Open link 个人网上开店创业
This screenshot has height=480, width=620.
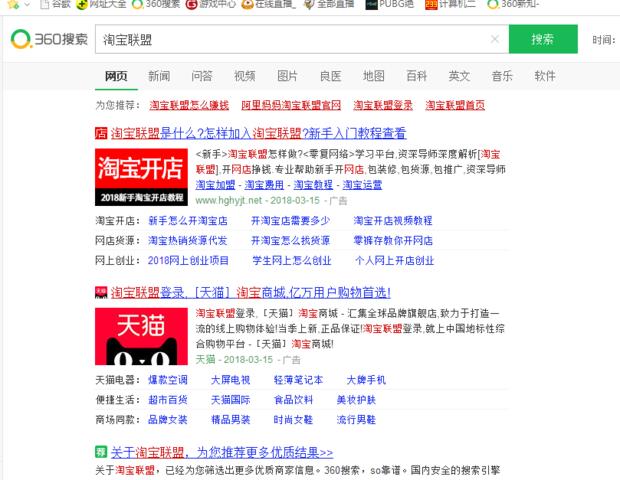coord(395,261)
